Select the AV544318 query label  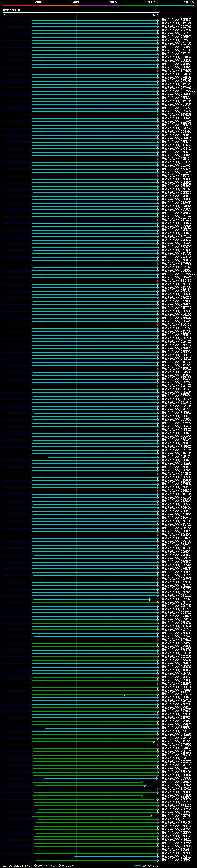(x=11, y=10)
